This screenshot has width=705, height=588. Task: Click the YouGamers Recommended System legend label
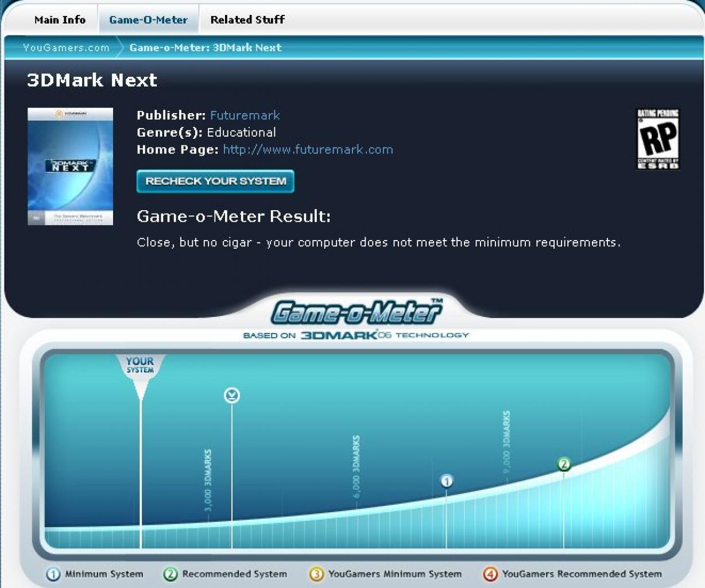pos(582,574)
